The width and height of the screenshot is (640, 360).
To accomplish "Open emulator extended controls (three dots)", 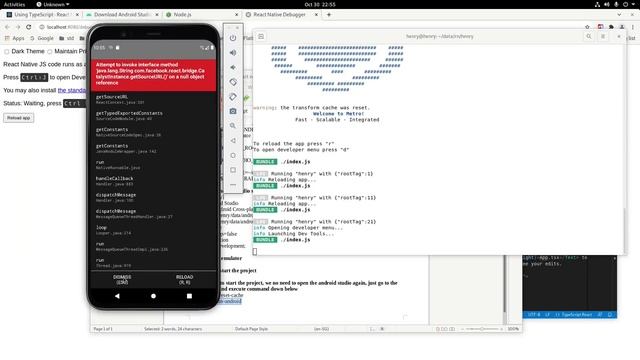I will point(233,184).
